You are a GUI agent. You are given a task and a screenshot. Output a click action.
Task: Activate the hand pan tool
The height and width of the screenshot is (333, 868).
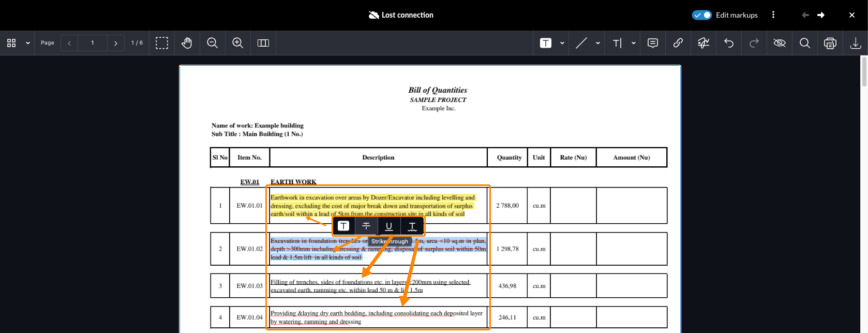click(x=187, y=43)
